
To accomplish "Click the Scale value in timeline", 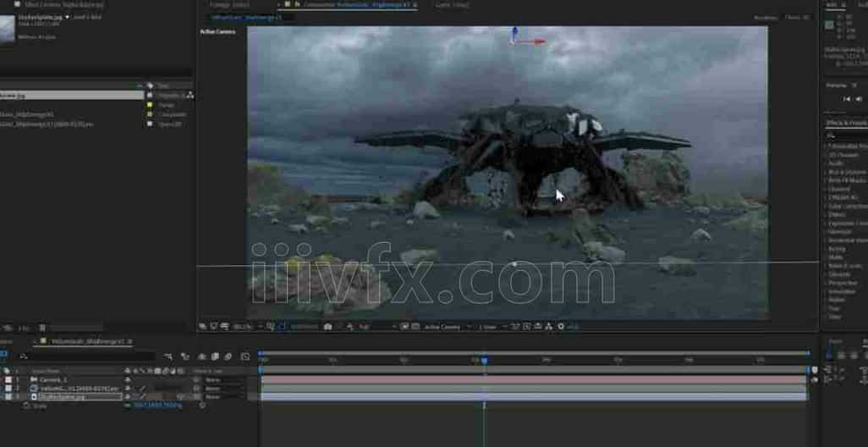I will (x=157, y=406).
